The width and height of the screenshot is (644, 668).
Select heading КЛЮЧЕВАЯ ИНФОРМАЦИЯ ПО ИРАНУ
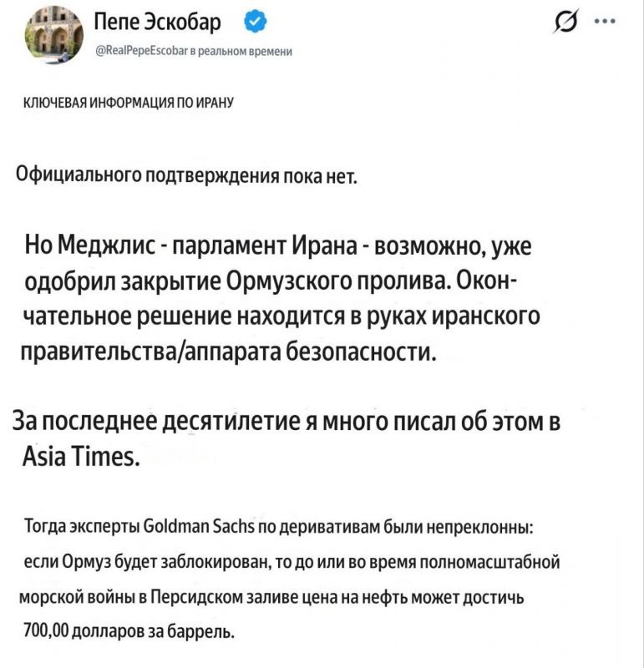tap(128, 105)
